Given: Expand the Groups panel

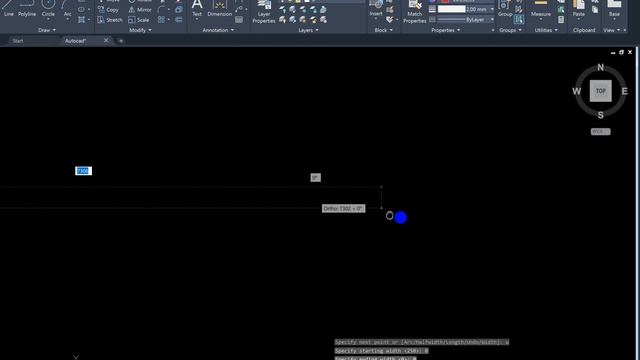Looking at the screenshot, I should (x=510, y=30).
